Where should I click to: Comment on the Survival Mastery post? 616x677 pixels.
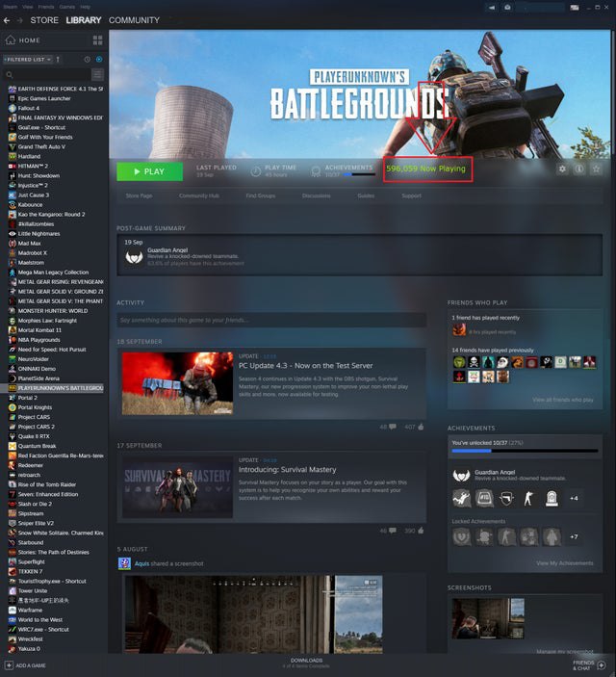[x=393, y=531]
